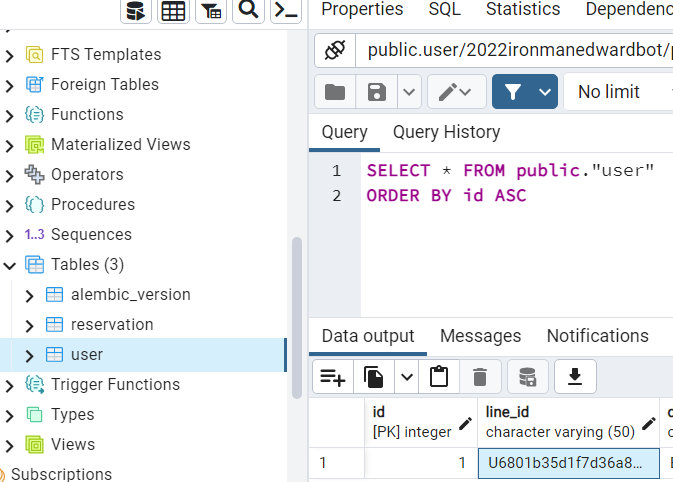Collapse the Tables (3) tree node
Viewport: 673px width, 482px height.
[x=10, y=265]
